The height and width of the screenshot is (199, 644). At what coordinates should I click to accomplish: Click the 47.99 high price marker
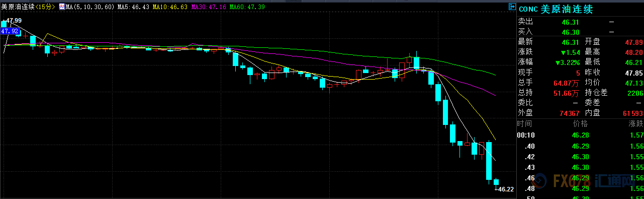click(x=13, y=20)
